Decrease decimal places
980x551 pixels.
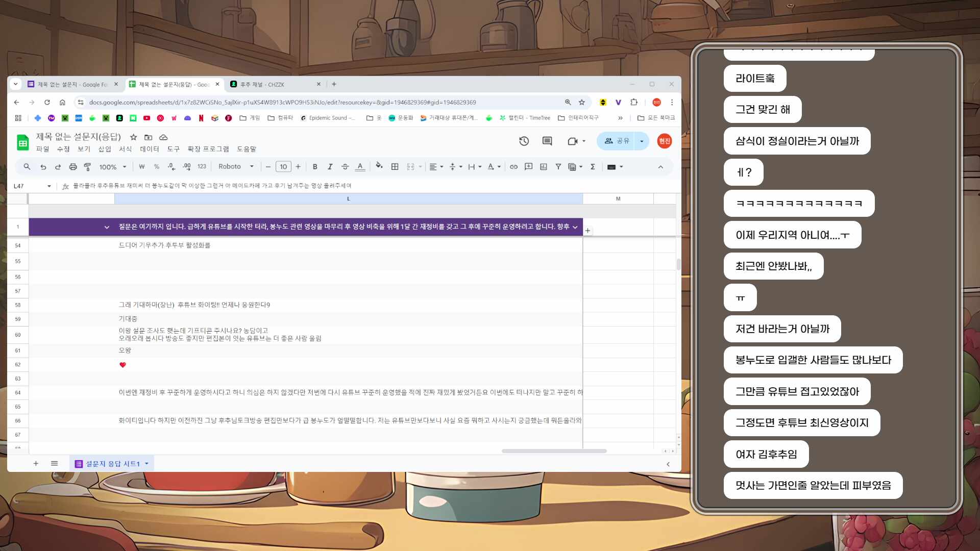click(171, 167)
